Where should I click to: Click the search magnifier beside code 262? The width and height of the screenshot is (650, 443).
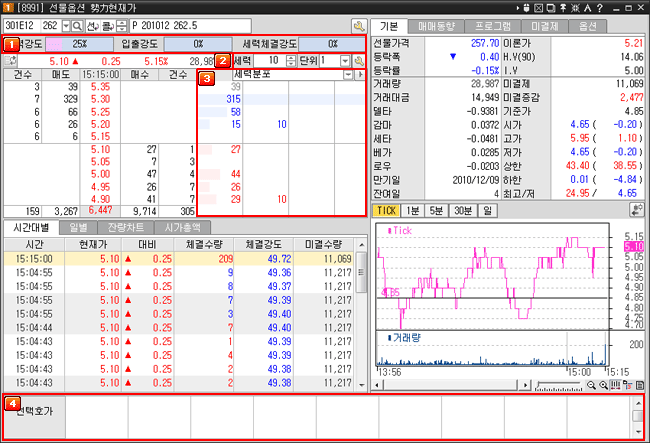tap(77, 26)
